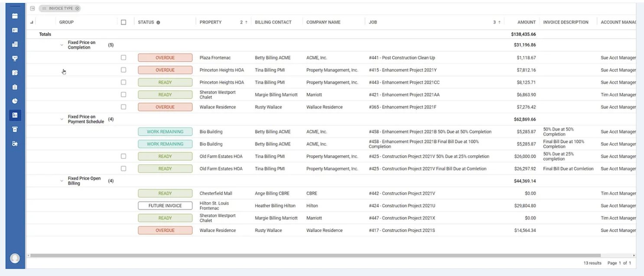Remove the INVOICE TYPE filter chip

[x=77, y=8]
